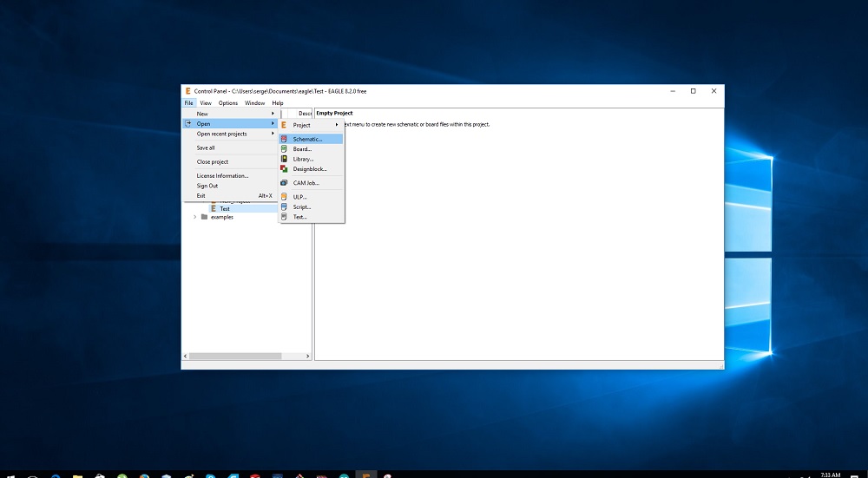
Task: Choose Sign Out from the File menu
Action: pos(230,186)
